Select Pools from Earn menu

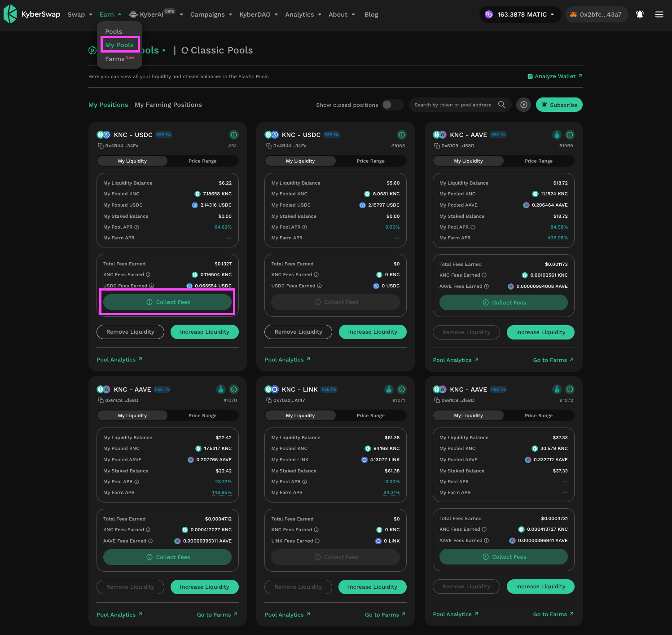tap(114, 31)
